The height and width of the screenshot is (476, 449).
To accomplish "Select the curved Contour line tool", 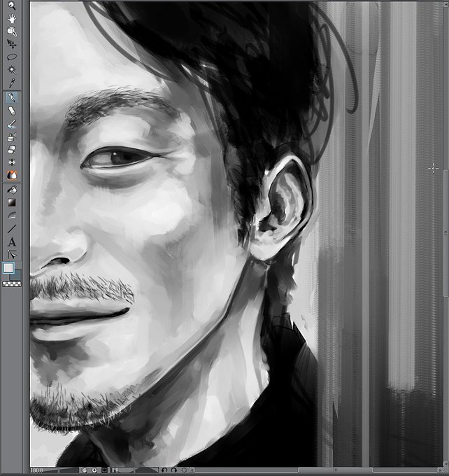I will point(11,216).
